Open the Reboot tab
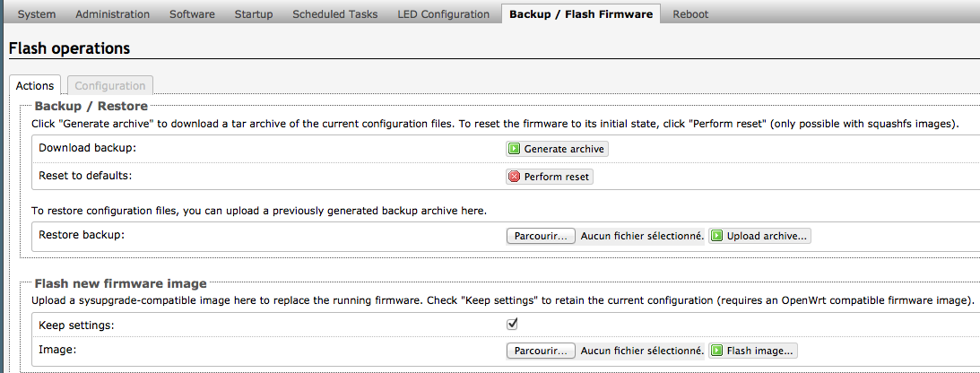Viewport: 980px width, 373px height. [690, 13]
